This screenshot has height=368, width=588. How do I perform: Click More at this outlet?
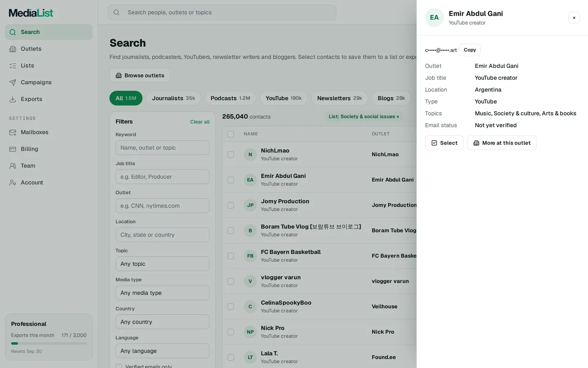[x=502, y=143]
